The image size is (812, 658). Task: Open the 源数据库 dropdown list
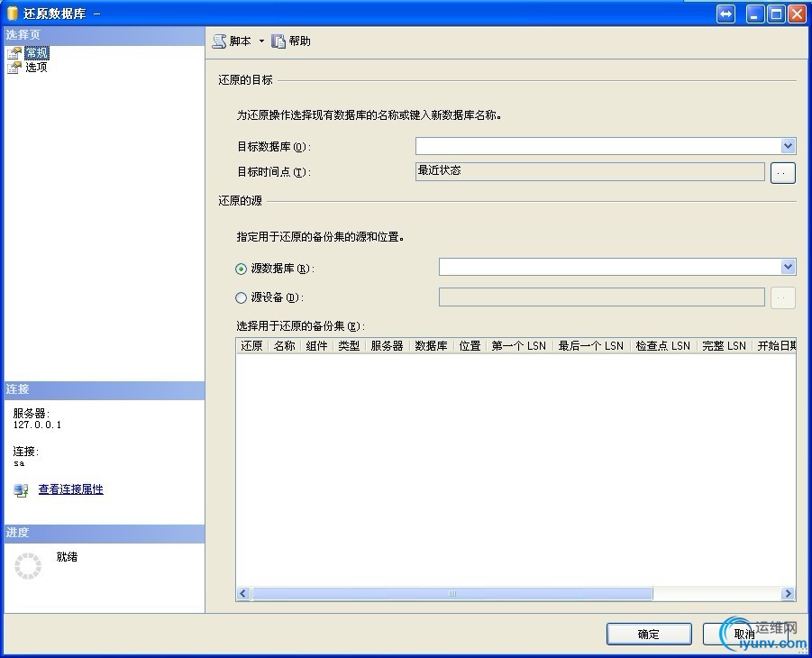click(x=788, y=267)
